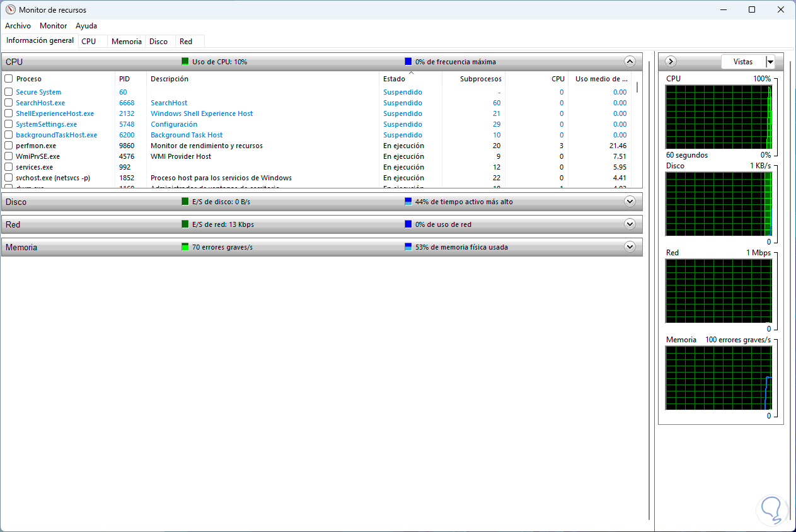Click the green E/S de disco indicator
Screen dimensions: 796x532
185,202
